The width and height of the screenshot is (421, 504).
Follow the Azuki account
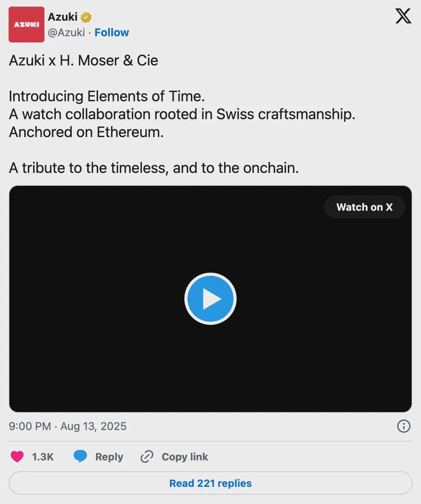[111, 32]
